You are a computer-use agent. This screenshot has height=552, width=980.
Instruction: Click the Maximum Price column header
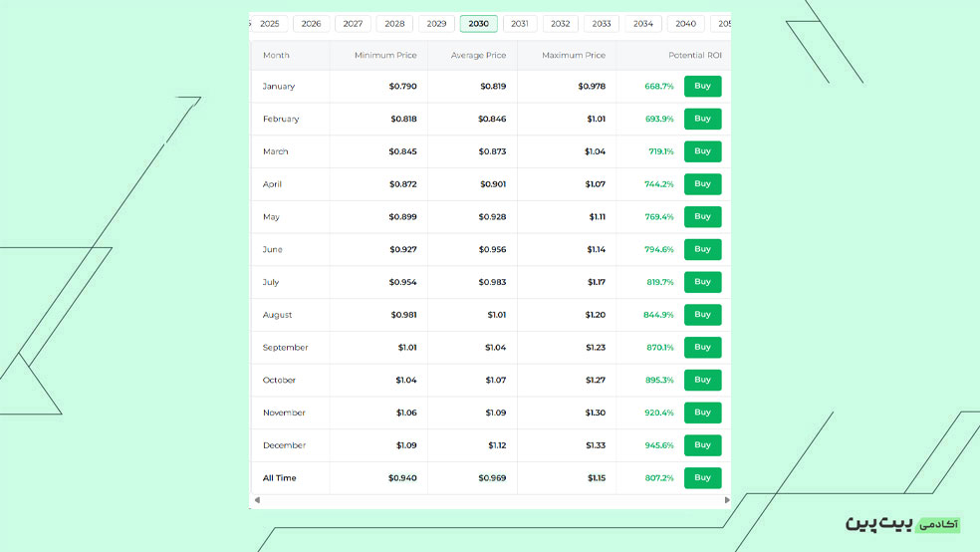click(x=574, y=56)
